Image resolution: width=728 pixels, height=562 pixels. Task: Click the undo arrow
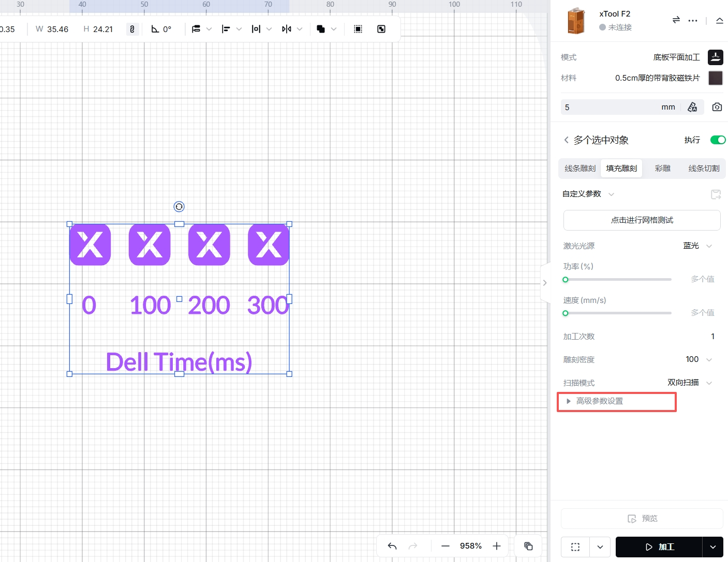coord(392,546)
